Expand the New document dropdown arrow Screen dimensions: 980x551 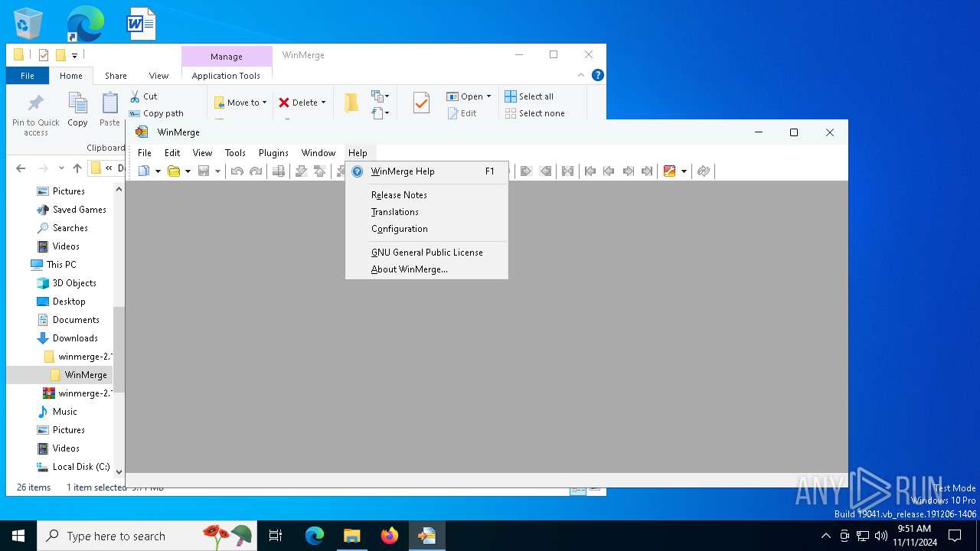[158, 171]
